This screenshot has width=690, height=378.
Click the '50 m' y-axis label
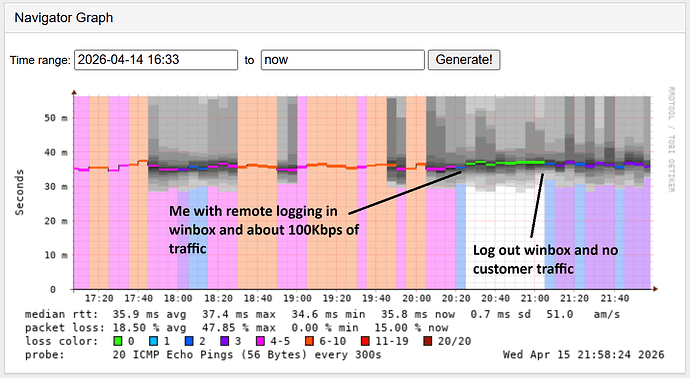[56, 118]
